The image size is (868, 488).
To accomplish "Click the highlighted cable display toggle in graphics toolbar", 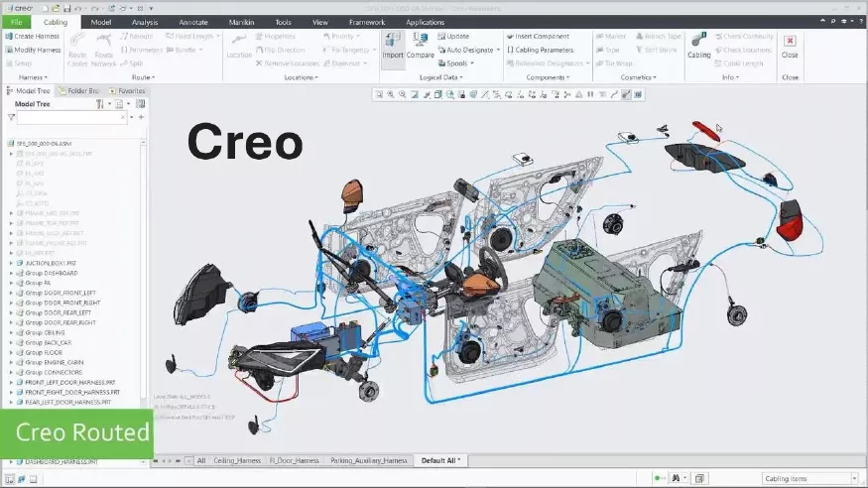I will [626, 94].
